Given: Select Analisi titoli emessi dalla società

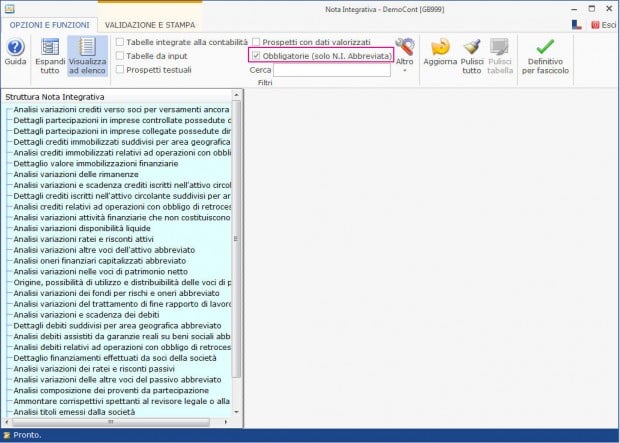Looking at the screenshot, I should click(x=74, y=412).
